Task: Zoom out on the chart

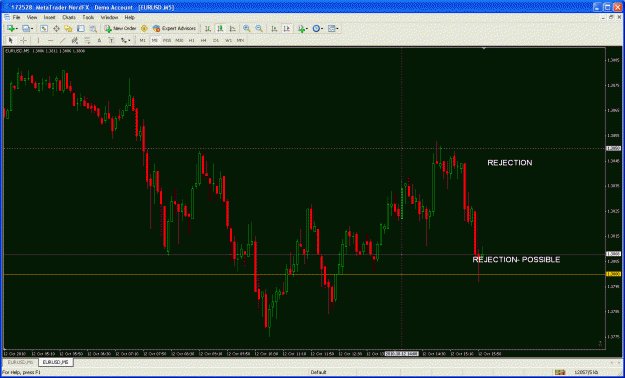Action: (x=259, y=29)
